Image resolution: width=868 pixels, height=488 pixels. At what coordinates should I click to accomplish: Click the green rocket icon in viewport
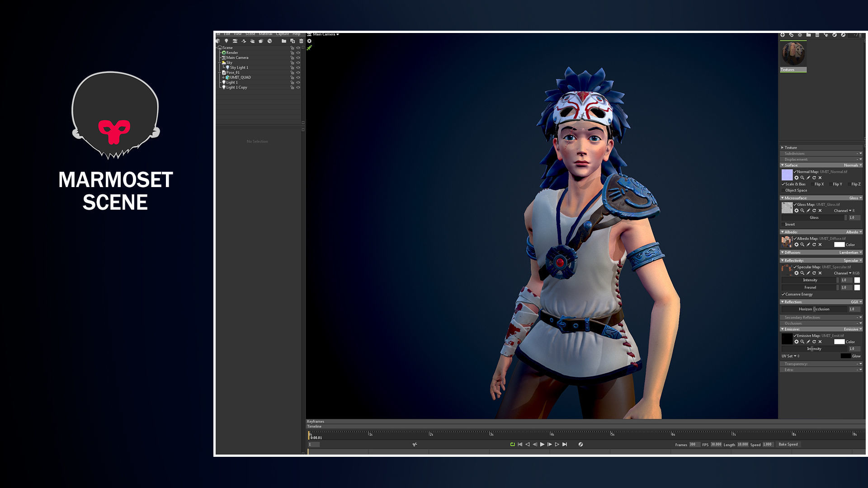click(310, 47)
